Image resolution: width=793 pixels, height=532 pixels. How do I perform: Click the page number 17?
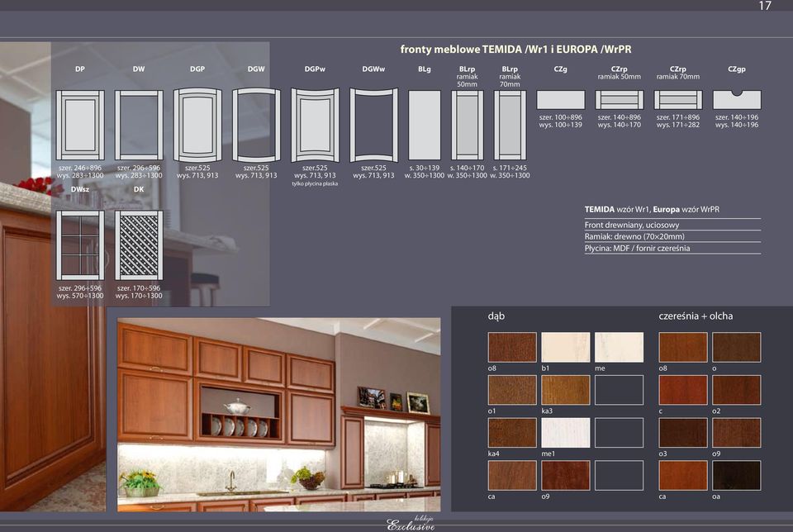click(765, 6)
